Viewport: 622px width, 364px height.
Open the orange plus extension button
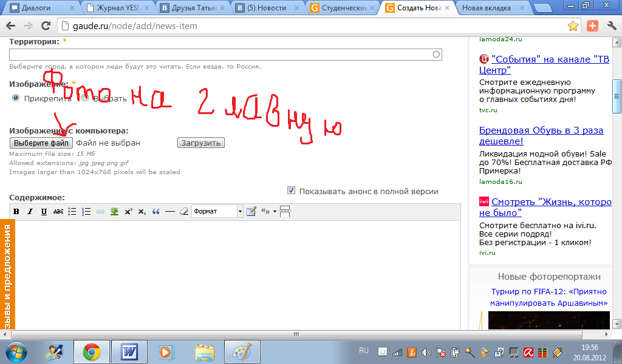(x=592, y=26)
